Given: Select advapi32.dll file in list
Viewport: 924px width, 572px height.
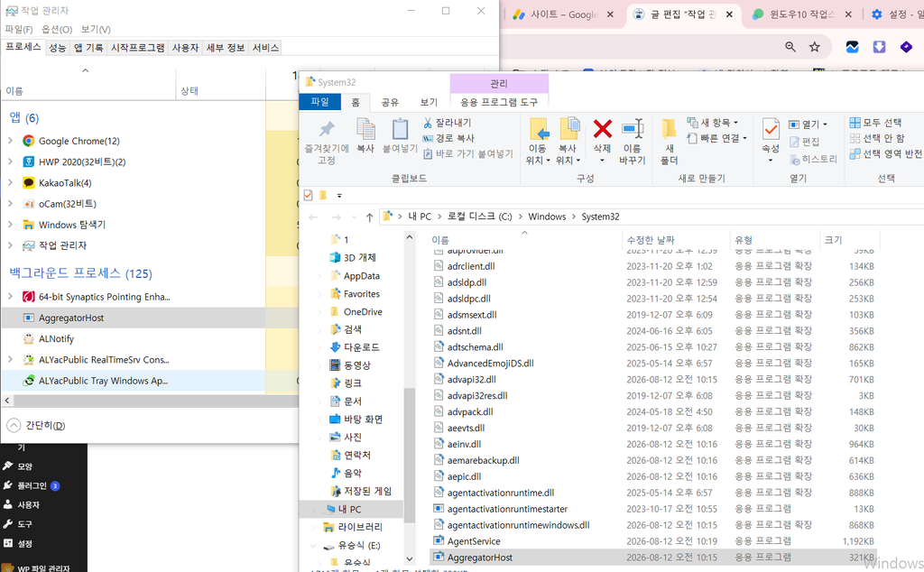Looking at the screenshot, I should (x=471, y=379).
